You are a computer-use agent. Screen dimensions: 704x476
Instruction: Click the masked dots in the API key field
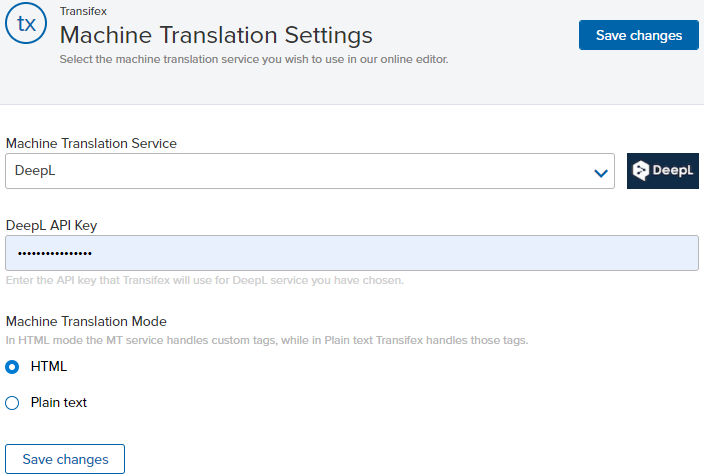pos(55,254)
